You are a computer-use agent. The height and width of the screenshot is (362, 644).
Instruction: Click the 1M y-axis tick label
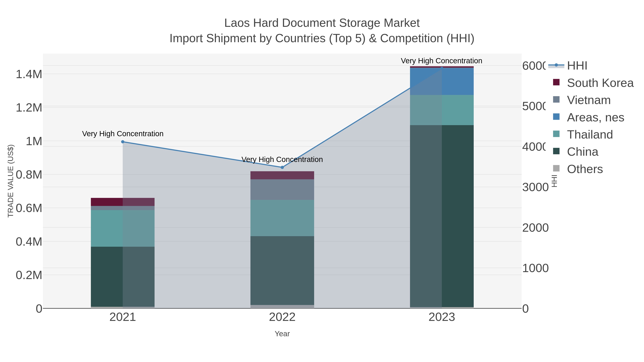pyautogui.click(x=34, y=141)
